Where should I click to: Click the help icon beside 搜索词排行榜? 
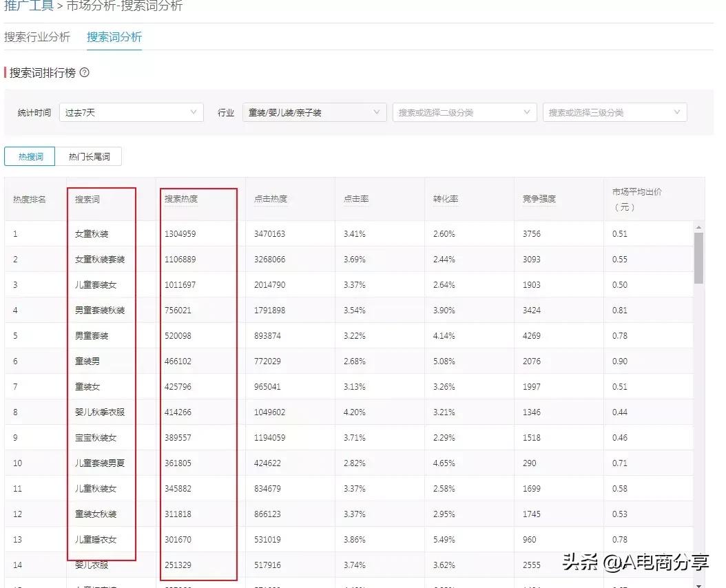[84, 72]
